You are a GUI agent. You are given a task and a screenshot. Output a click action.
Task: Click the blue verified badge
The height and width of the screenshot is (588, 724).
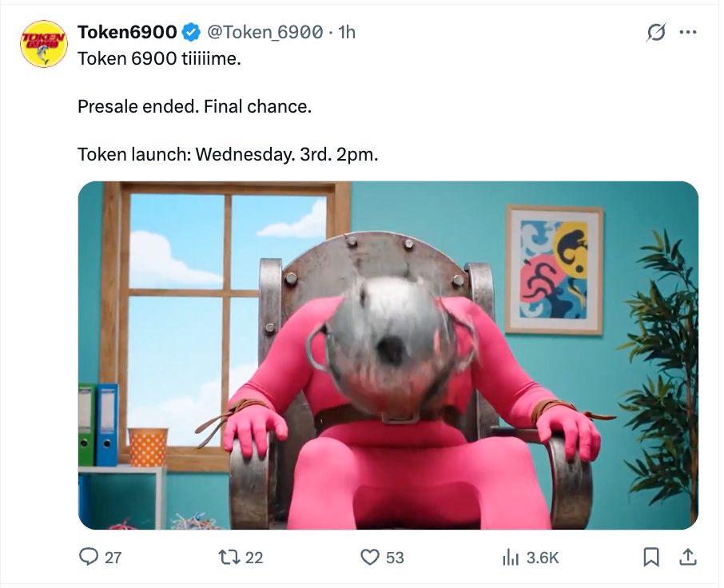click(191, 32)
